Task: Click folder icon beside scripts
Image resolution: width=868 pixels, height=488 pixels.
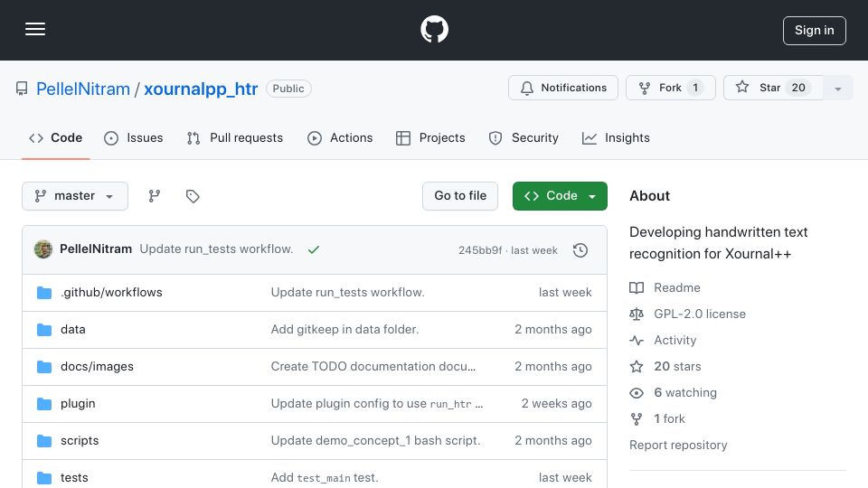Action: click(44, 441)
